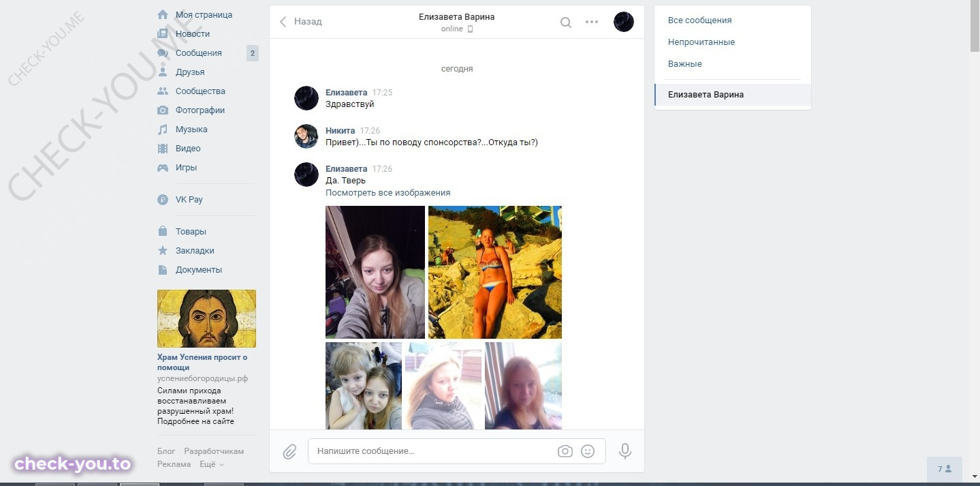This screenshot has height=486, width=980.
Task: Click the camera icon in message field
Action: [565, 451]
